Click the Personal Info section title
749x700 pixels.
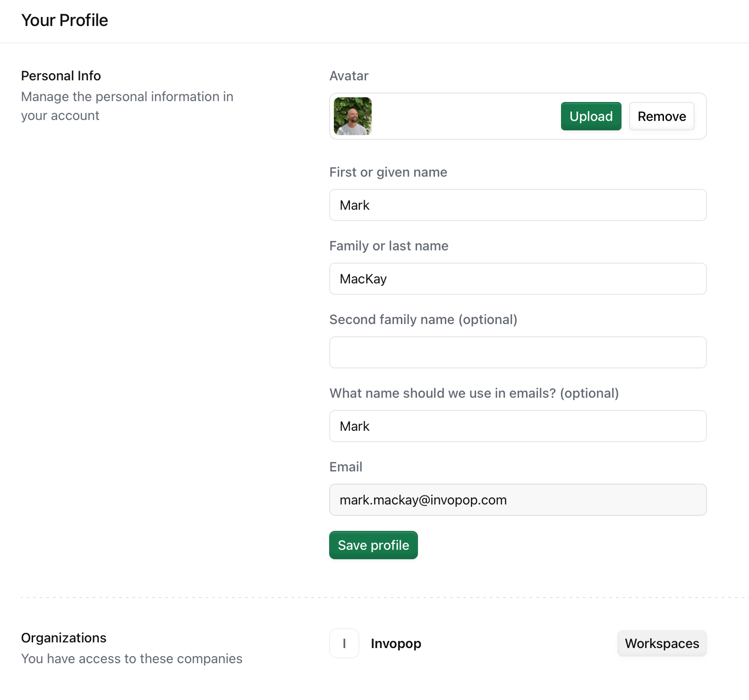61,76
